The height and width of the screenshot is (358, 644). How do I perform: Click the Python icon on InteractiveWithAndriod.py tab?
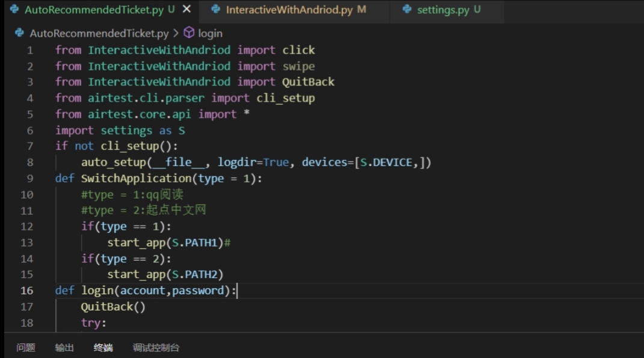click(x=216, y=10)
